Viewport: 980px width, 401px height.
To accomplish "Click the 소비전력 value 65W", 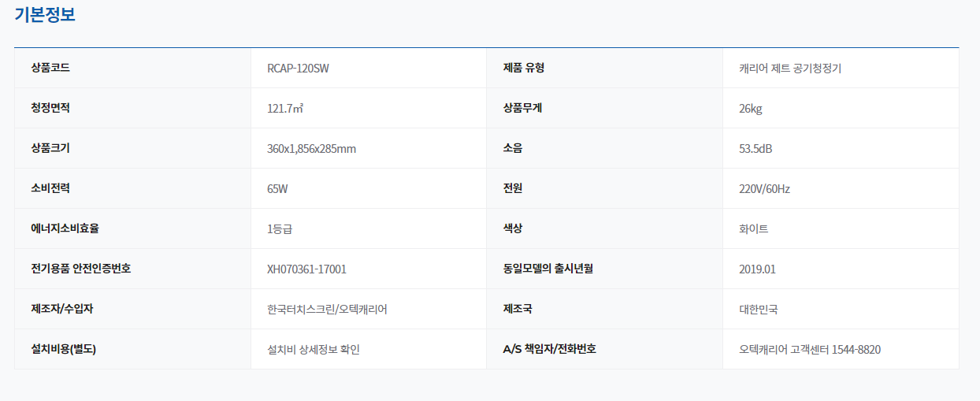I will (x=278, y=189).
